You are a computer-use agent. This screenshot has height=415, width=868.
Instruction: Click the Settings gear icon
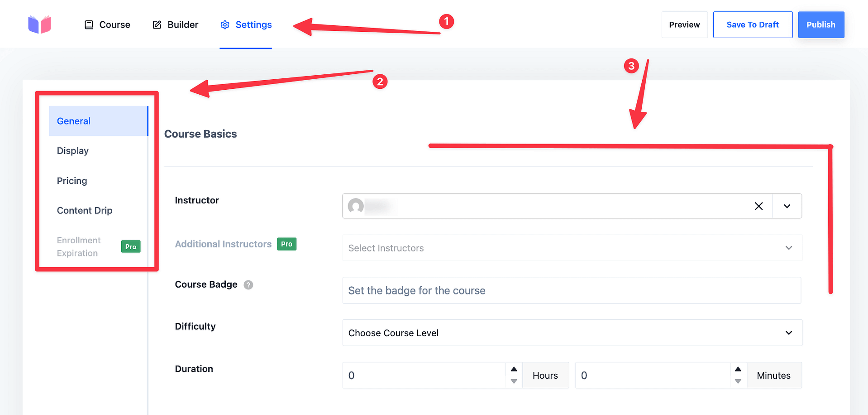pyautogui.click(x=225, y=25)
